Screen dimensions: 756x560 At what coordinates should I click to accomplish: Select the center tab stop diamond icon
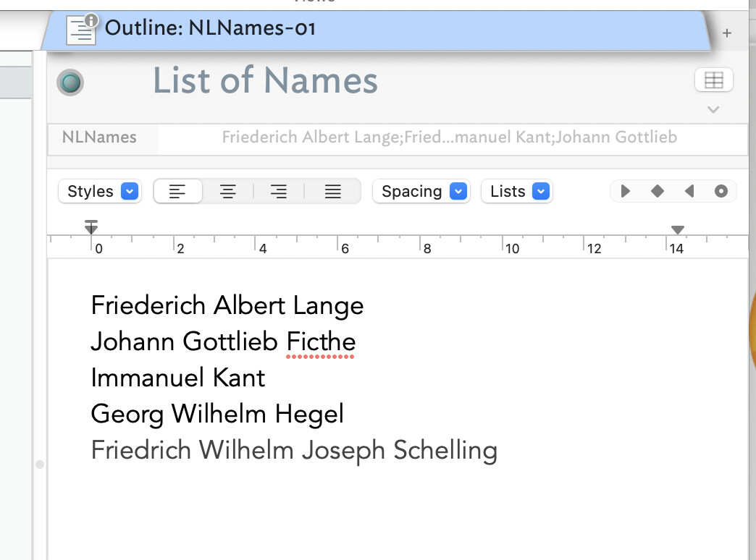[658, 191]
